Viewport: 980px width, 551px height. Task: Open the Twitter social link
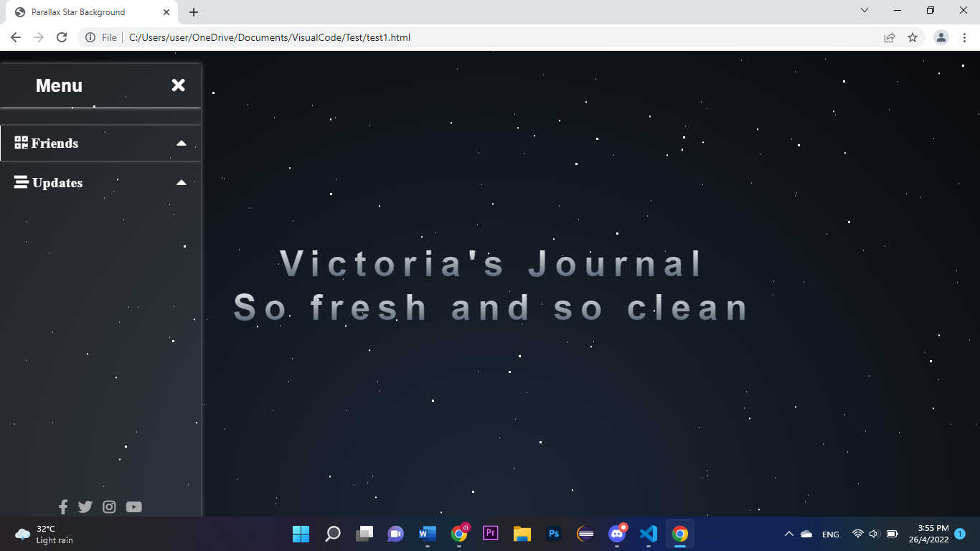[85, 507]
